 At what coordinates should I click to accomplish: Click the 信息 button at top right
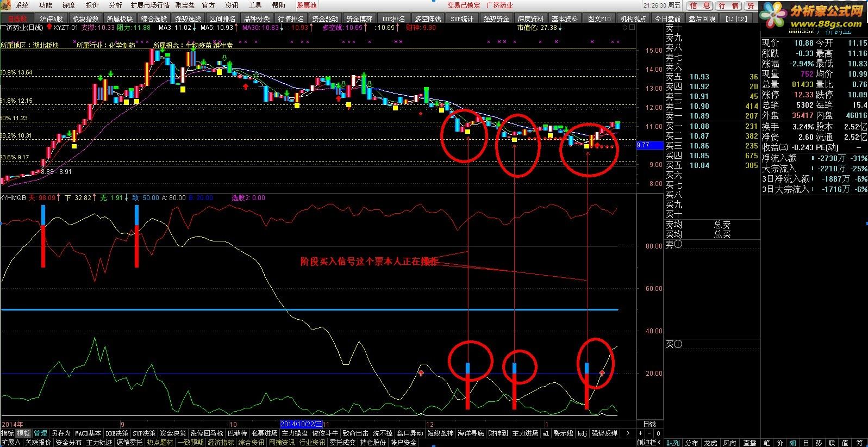pos(700,5)
